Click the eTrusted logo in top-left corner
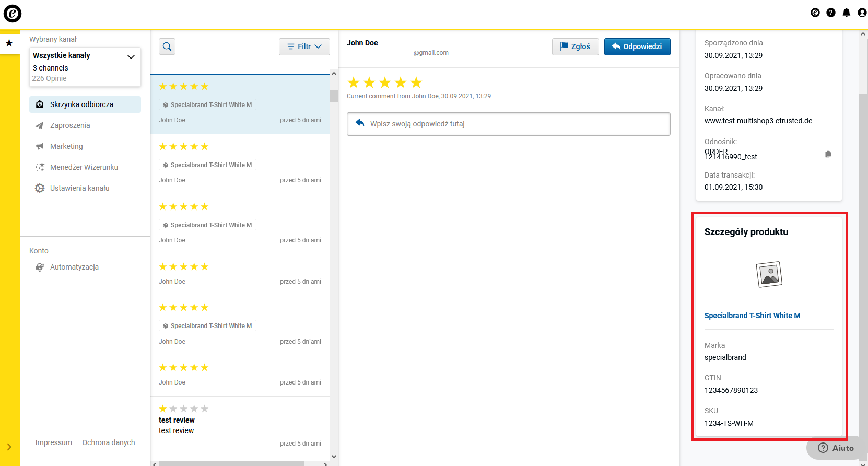This screenshot has height=466, width=868. [x=13, y=13]
